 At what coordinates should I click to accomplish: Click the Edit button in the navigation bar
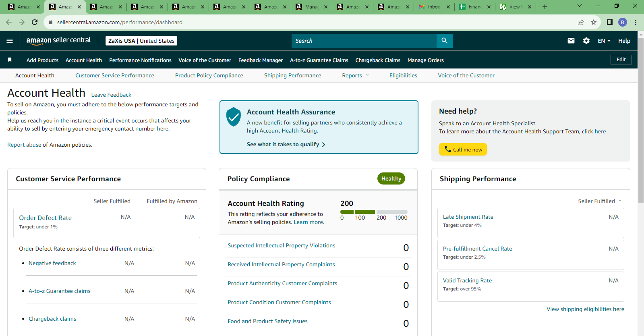[x=621, y=60]
